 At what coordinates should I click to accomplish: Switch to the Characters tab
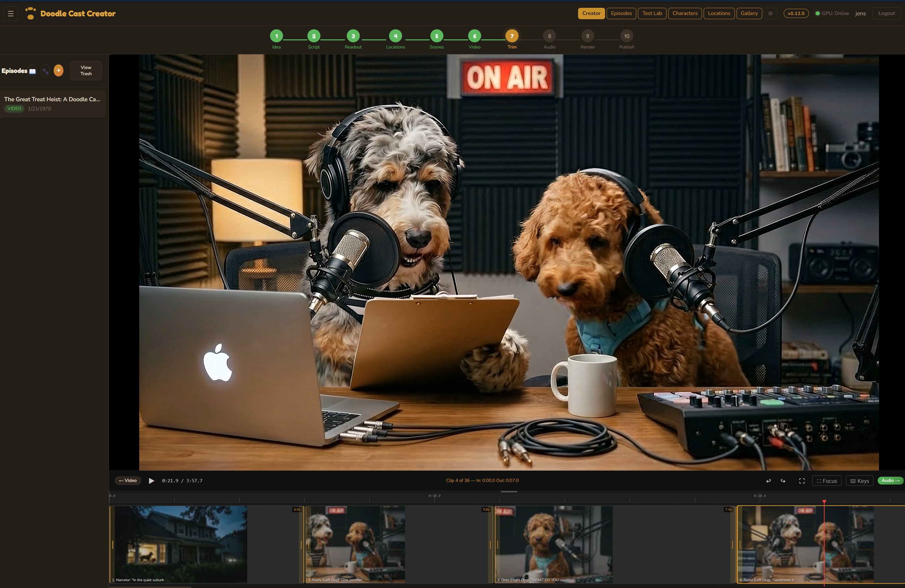[685, 13]
